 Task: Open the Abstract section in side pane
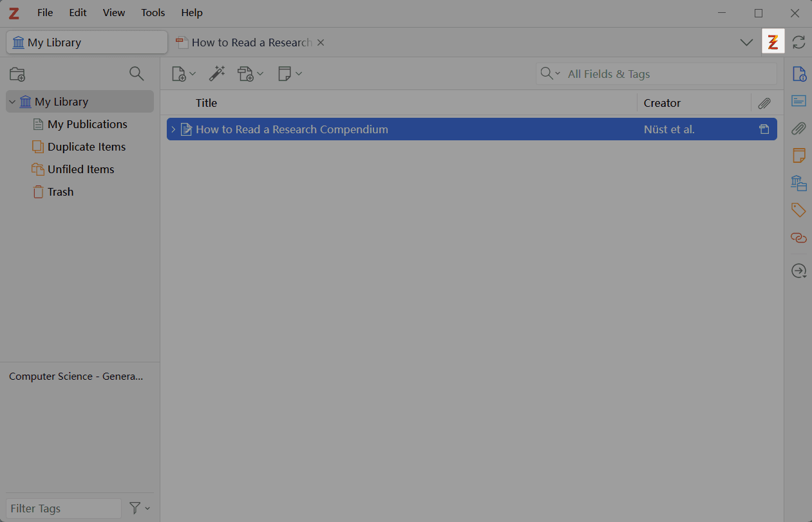click(798, 101)
